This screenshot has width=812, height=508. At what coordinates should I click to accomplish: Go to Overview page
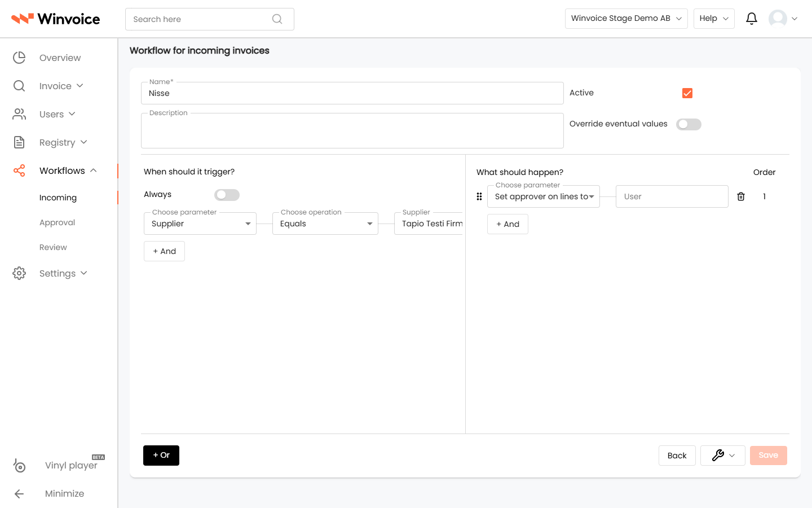(60, 58)
